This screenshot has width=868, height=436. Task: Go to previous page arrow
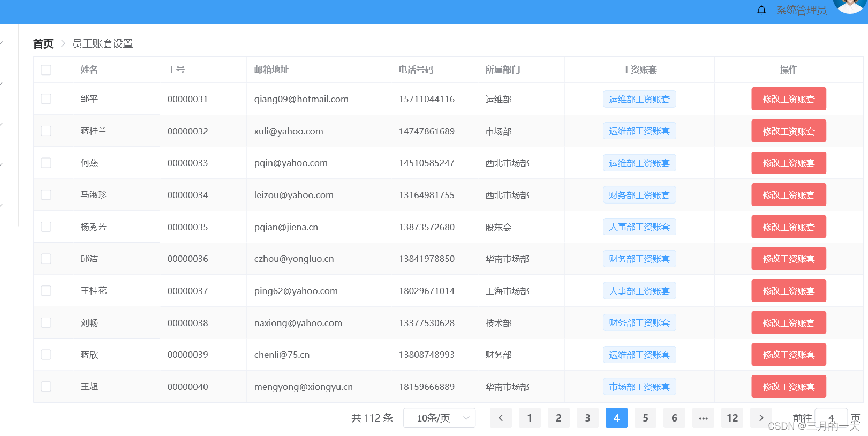click(501, 418)
